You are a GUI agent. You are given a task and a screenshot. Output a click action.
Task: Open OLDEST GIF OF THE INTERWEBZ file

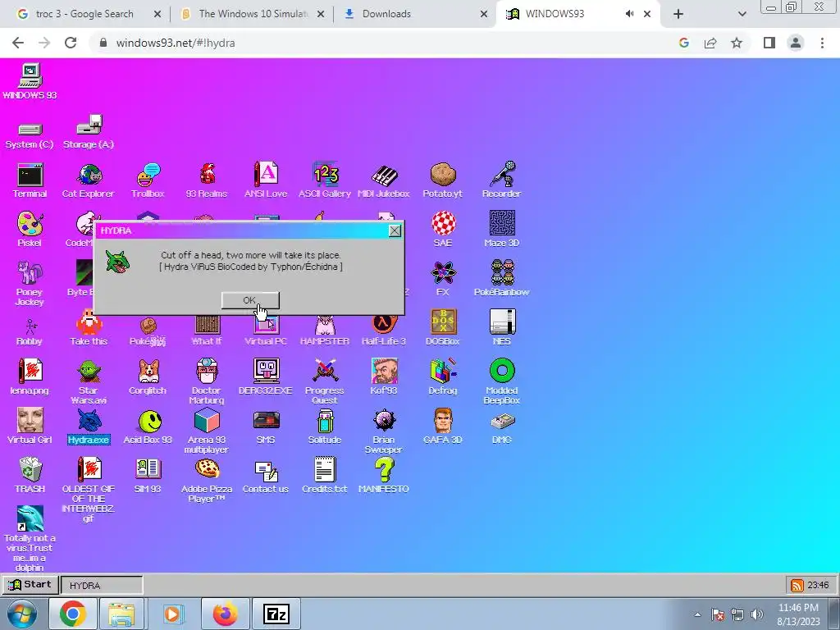pyautogui.click(x=89, y=490)
